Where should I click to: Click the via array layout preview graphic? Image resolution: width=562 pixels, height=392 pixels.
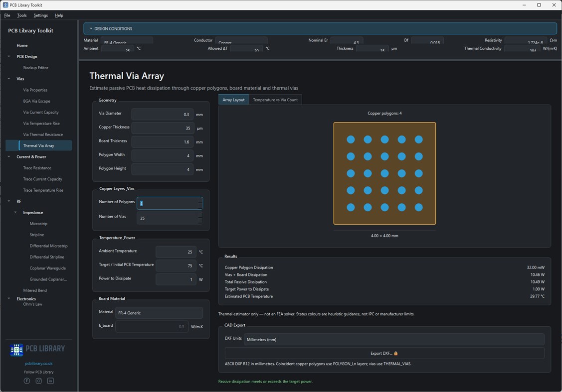384,173
